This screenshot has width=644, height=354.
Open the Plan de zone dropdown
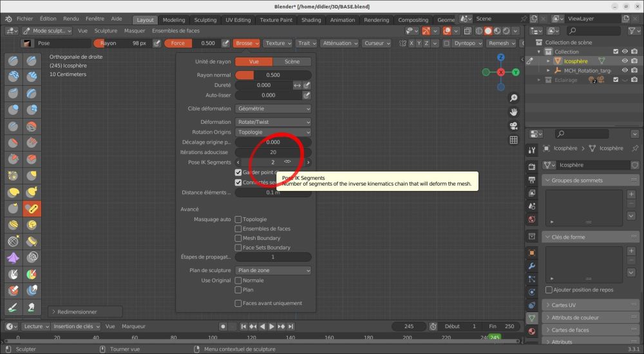point(273,271)
